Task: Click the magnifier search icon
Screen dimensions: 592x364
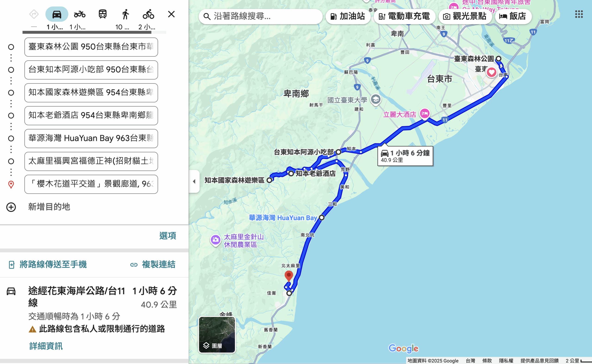Action: tap(207, 16)
